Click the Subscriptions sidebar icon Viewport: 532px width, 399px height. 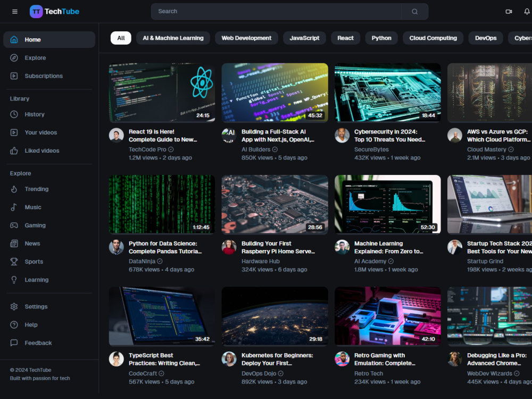(x=14, y=76)
